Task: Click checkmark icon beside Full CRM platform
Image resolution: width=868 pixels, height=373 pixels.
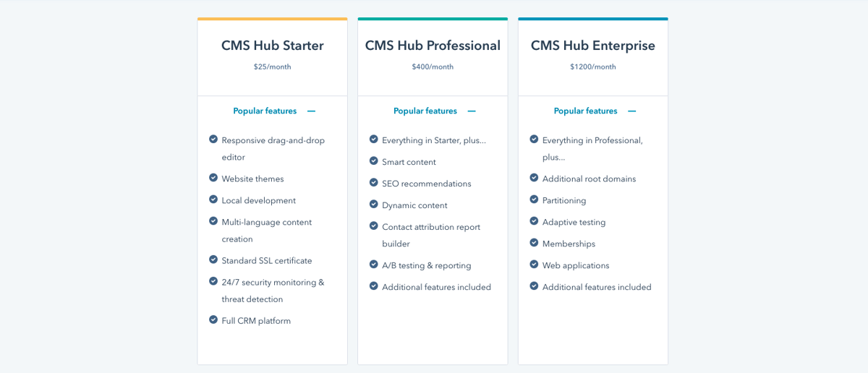Action: tap(213, 320)
